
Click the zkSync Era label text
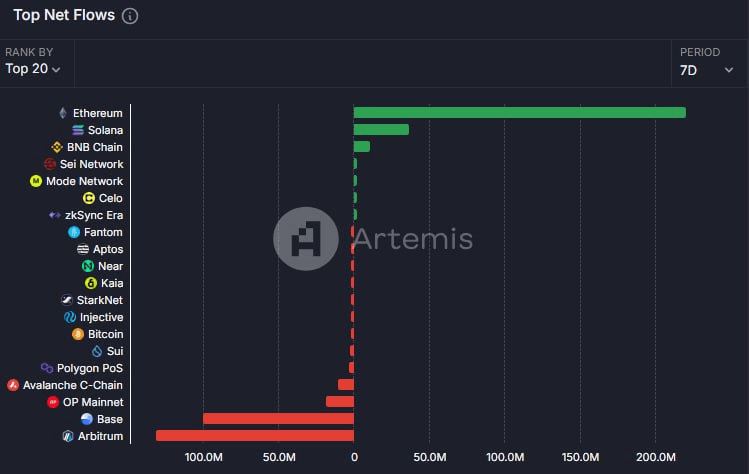click(x=94, y=215)
